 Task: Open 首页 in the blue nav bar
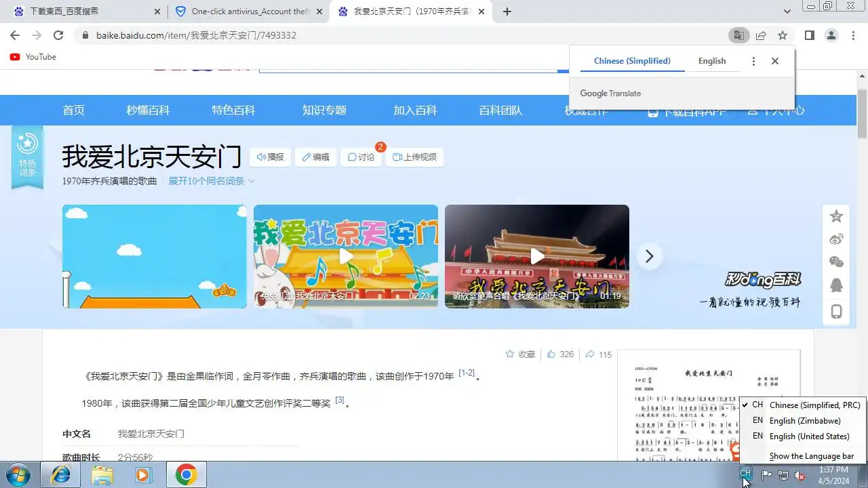coord(74,110)
